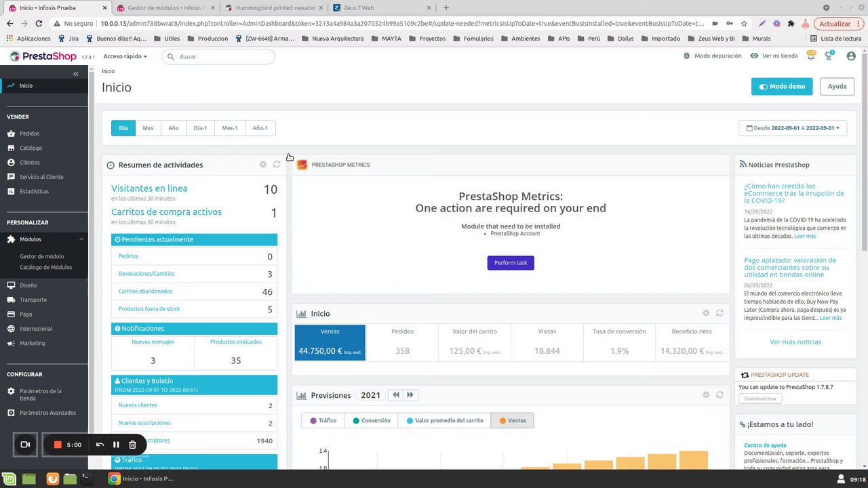Open Internacional in the sidebar
Screen dimensions: 868x488
click(36, 329)
